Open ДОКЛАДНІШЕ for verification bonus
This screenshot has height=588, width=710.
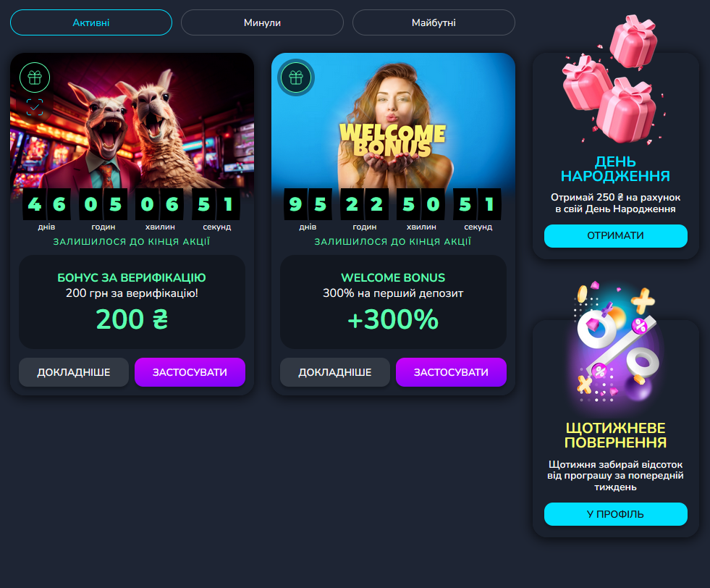pyautogui.click(x=74, y=372)
